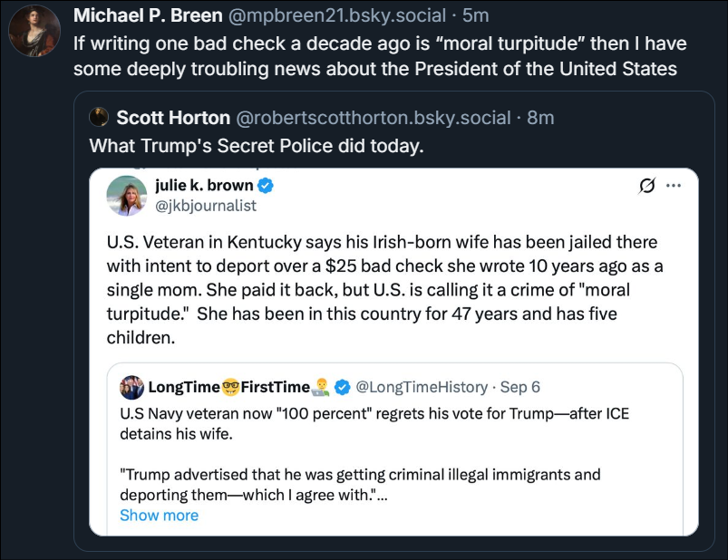Open Scott Horton's profile name
Screen dimensions: 728x560
(173, 118)
